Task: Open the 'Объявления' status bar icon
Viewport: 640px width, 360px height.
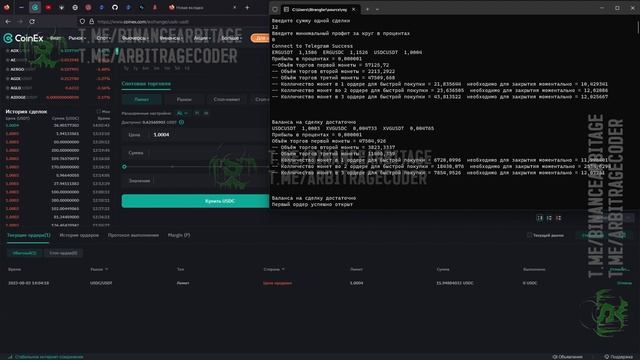Action: click(x=567, y=357)
